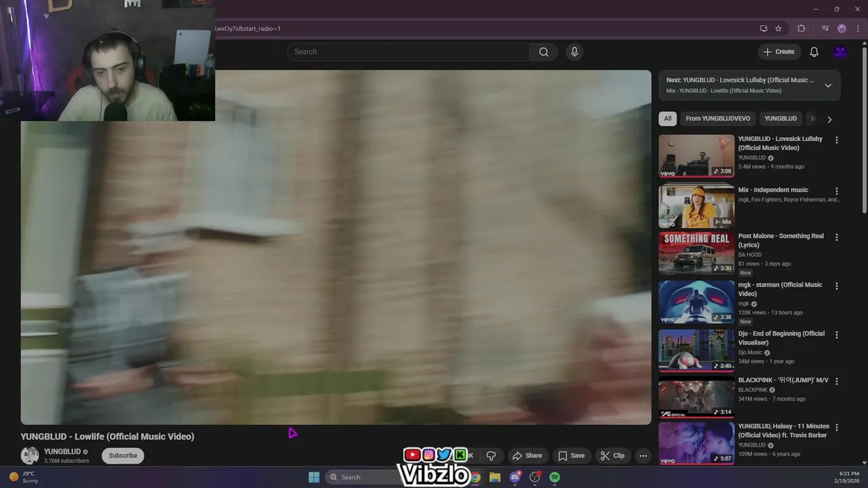Open the YouTube account avatar menu
Screen dimensions: 868x488
tap(841, 52)
